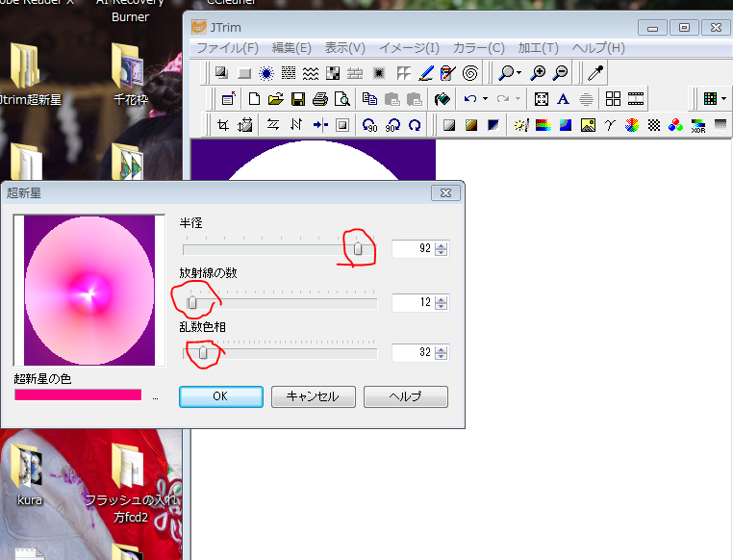Click the 放射線の数 slider thumb
The height and width of the screenshot is (560, 733).
[191, 303]
